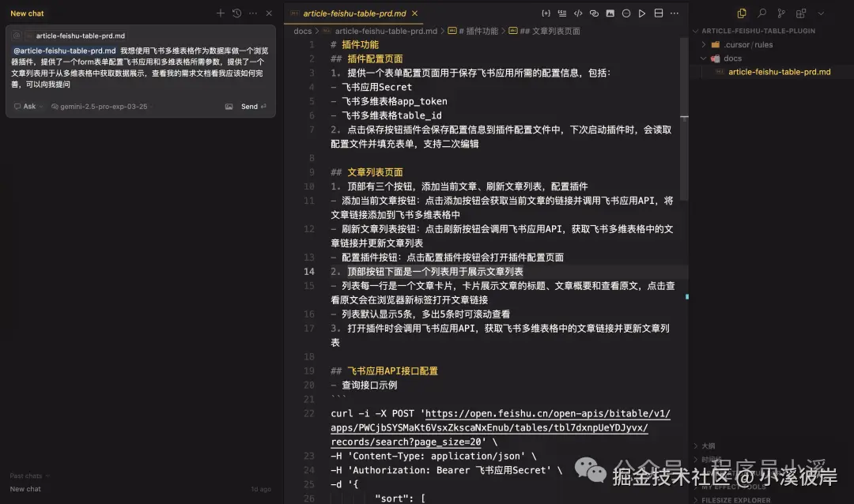854x504 pixels.
Task: Open editor more actions ellipsis
Action: [x=675, y=13]
